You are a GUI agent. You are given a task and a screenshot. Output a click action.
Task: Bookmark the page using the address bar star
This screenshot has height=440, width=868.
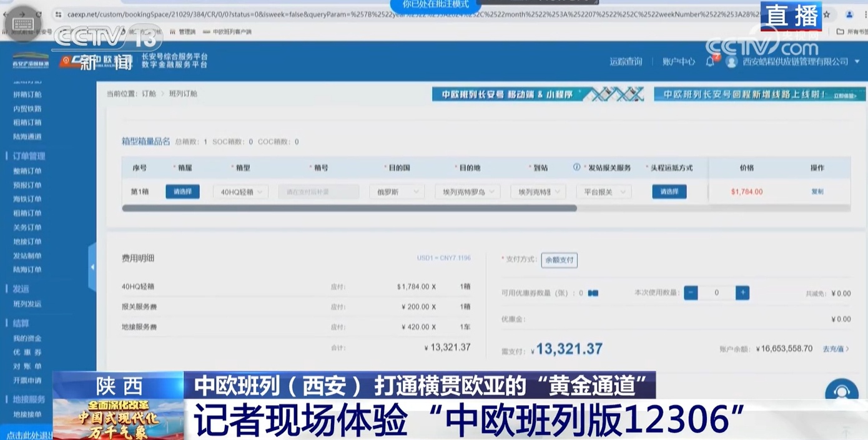click(828, 13)
